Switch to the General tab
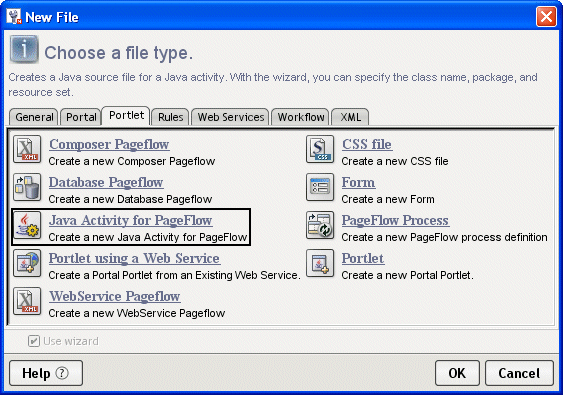Screen dimensions: 563x395 (33, 117)
